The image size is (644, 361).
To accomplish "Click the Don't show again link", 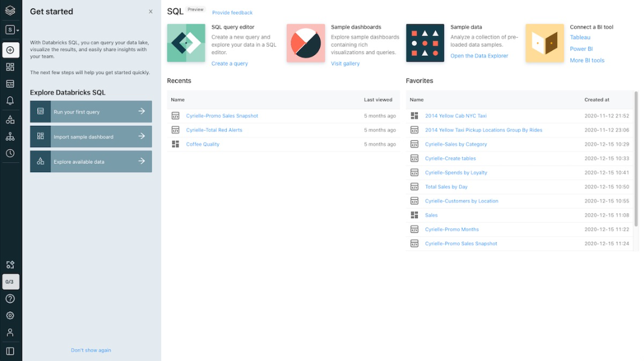I will (x=91, y=350).
